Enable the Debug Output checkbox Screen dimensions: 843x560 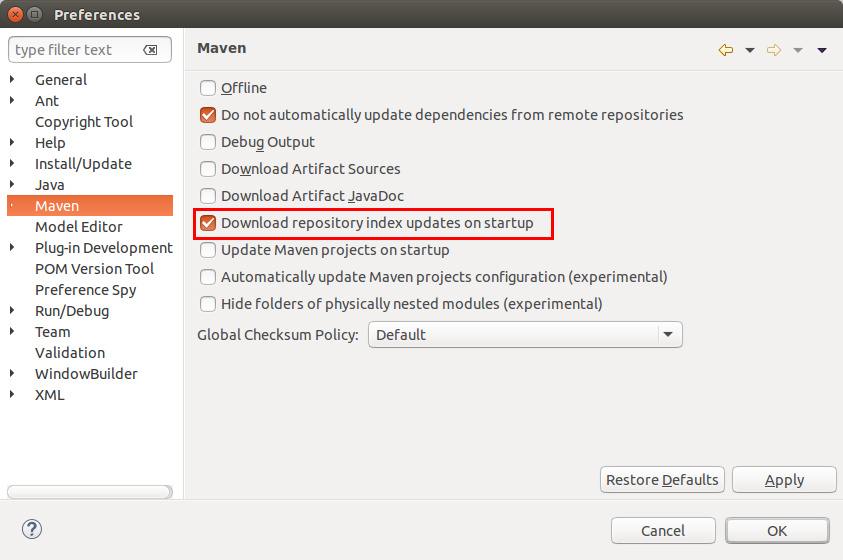coord(208,142)
